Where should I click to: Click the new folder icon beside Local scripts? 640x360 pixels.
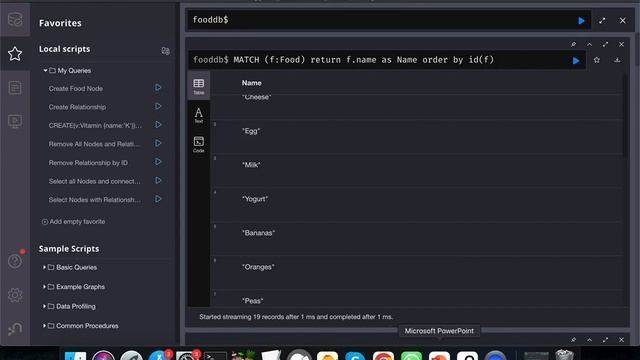pos(165,51)
